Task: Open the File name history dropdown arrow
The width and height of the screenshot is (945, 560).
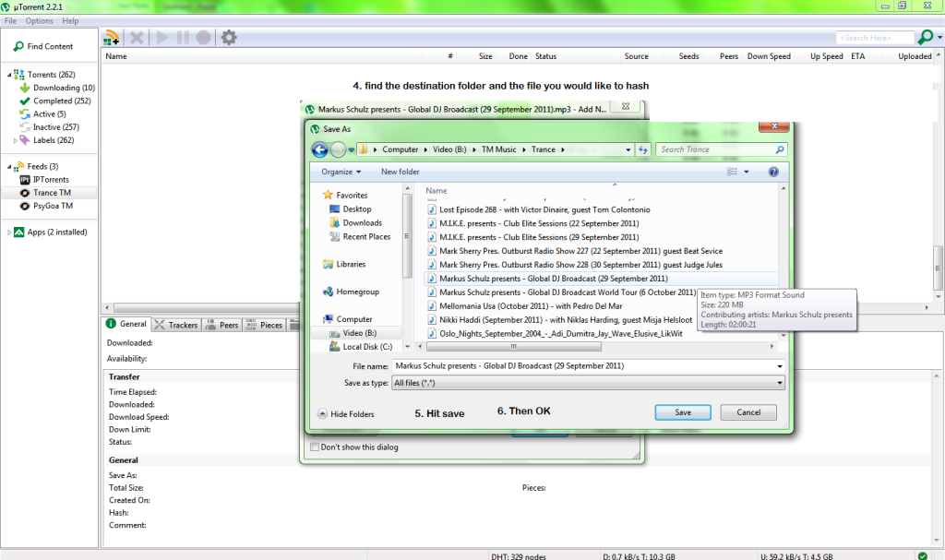Action: 779,366
